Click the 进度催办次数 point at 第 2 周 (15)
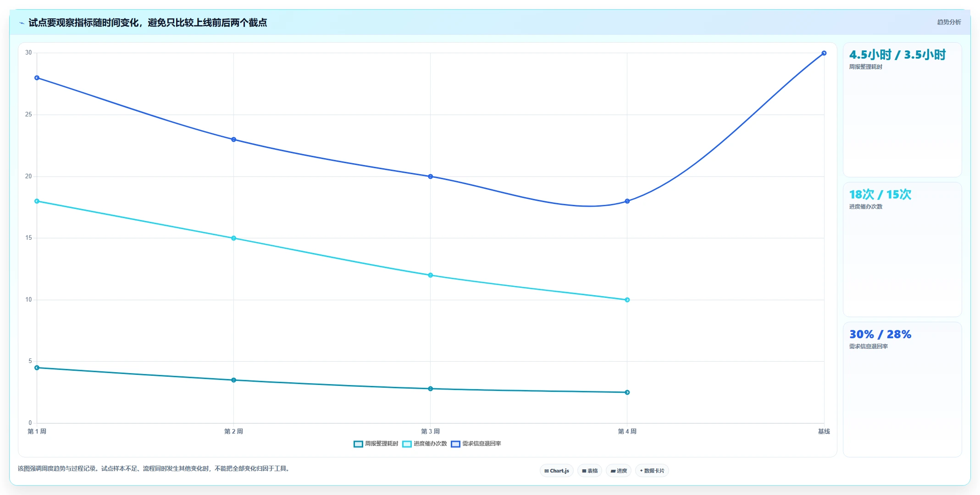The width and height of the screenshot is (980, 495). coord(234,238)
